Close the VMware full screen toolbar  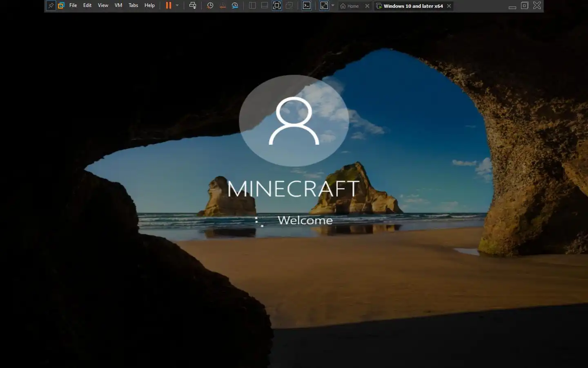pos(537,6)
